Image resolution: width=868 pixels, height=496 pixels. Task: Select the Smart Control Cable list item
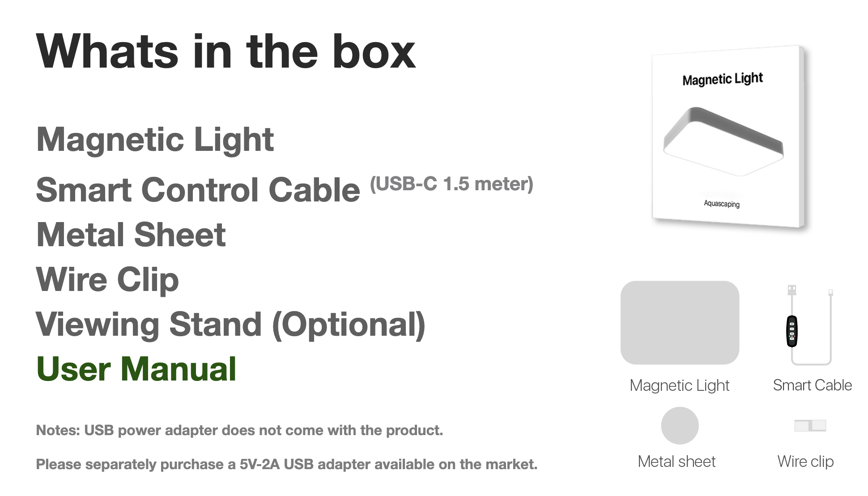pyautogui.click(x=198, y=190)
